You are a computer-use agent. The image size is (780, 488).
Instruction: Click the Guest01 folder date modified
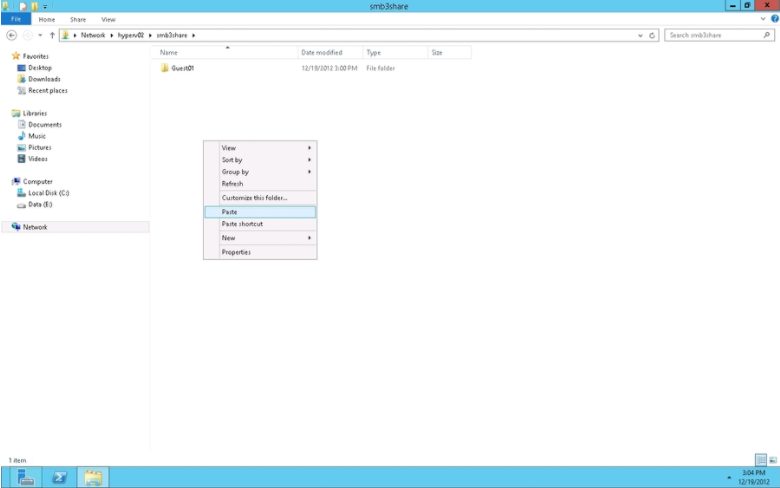329,68
